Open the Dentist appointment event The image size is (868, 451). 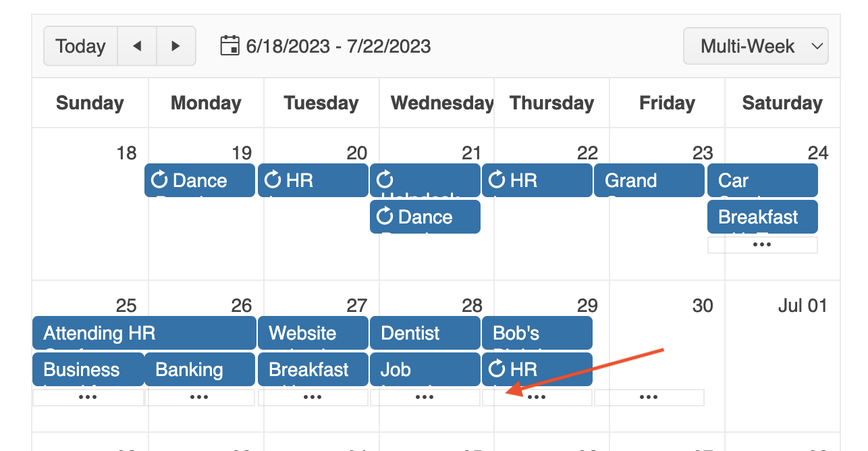(x=425, y=333)
